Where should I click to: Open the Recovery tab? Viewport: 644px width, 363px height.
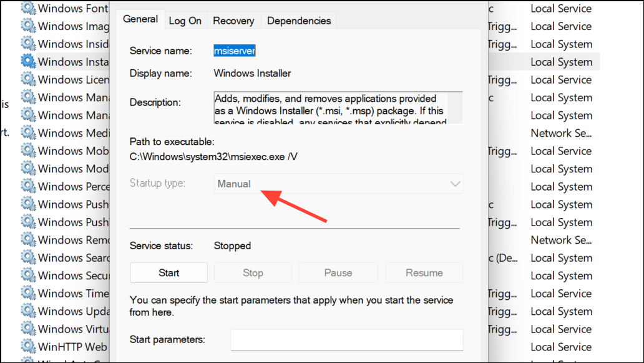pyautogui.click(x=233, y=21)
